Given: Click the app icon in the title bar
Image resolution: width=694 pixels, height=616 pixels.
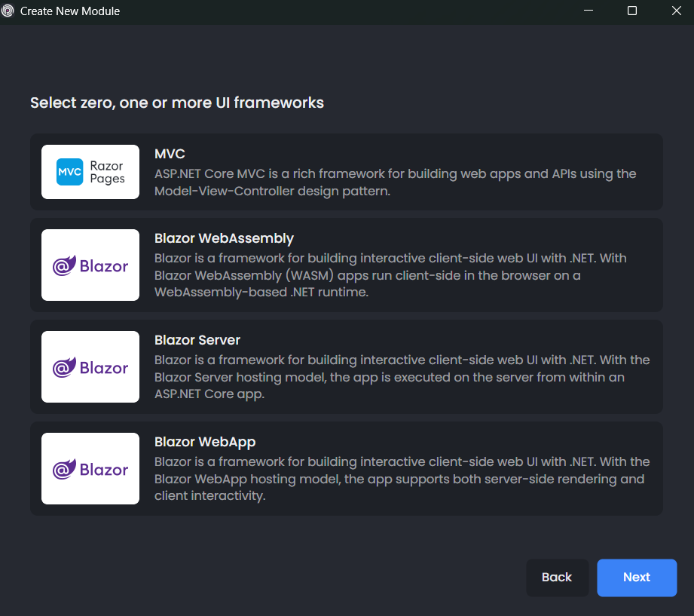Looking at the screenshot, I should [x=8, y=11].
